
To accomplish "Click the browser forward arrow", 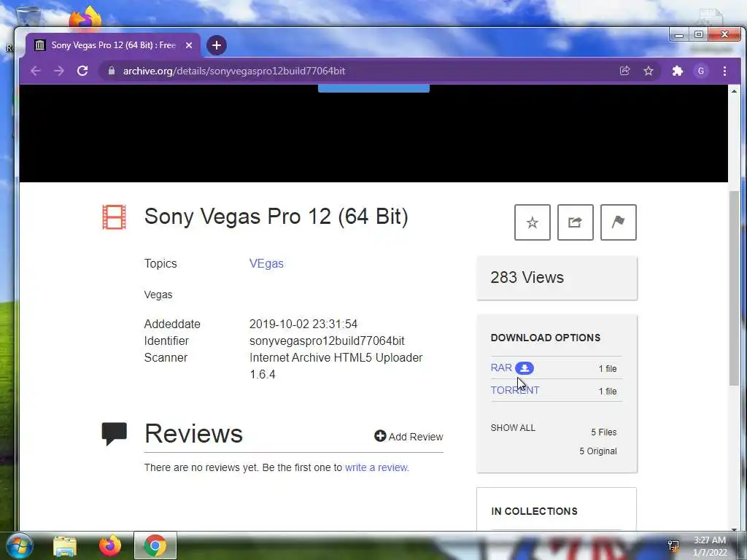I will (58, 71).
